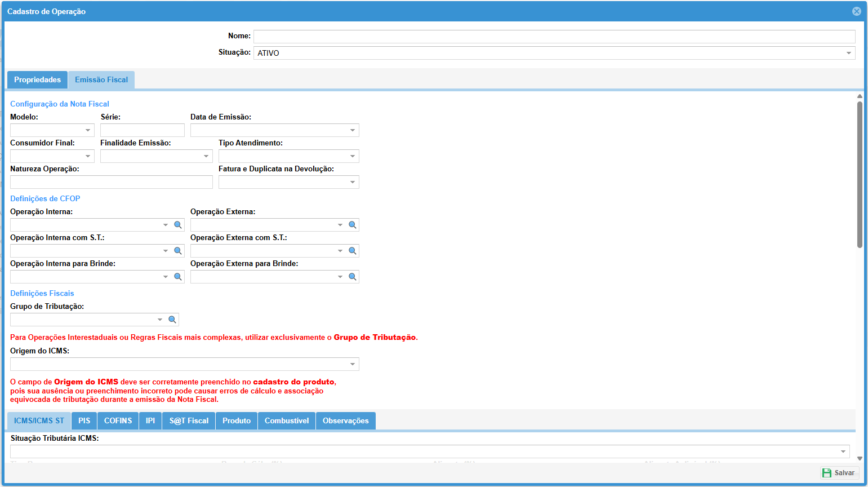Screen dimensions: 868x487
Task: Click the Grupo de Tributação search icon
Action: point(172,320)
